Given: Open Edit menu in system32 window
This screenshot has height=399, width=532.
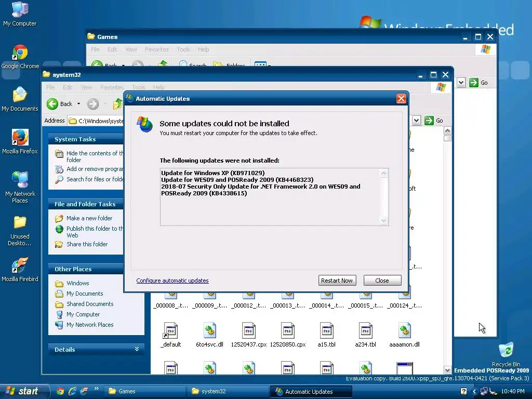Looking at the screenshot, I should point(68,87).
